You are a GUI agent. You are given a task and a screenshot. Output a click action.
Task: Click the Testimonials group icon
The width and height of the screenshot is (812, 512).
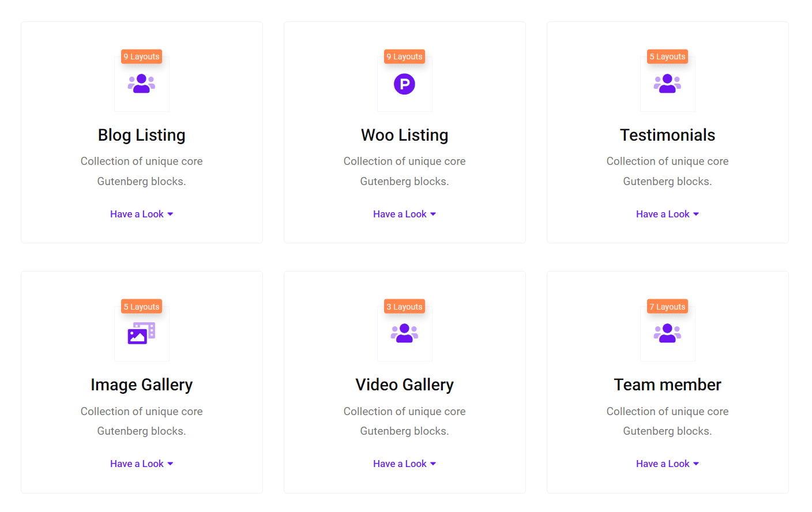coord(667,84)
